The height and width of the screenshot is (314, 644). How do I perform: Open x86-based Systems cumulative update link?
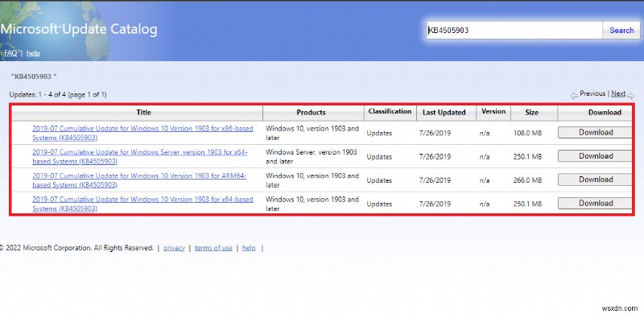(x=142, y=133)
